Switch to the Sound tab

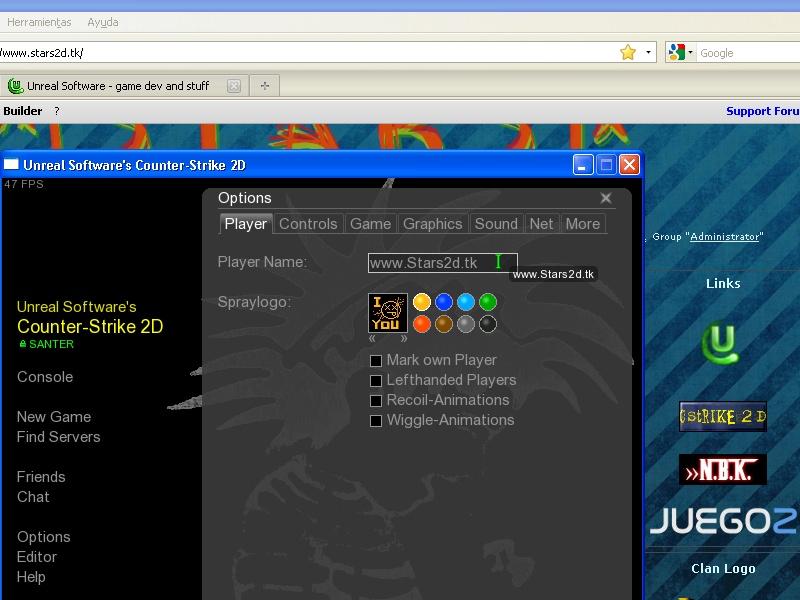pos(496,223)
